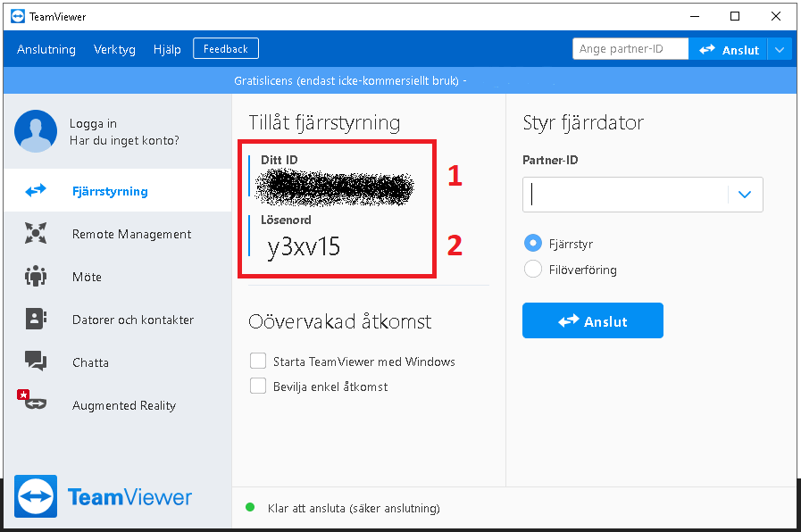Open the dropdown arrow beside top Anslut
801x532 pixels.
pyautogui.click(x=780, y=49)
